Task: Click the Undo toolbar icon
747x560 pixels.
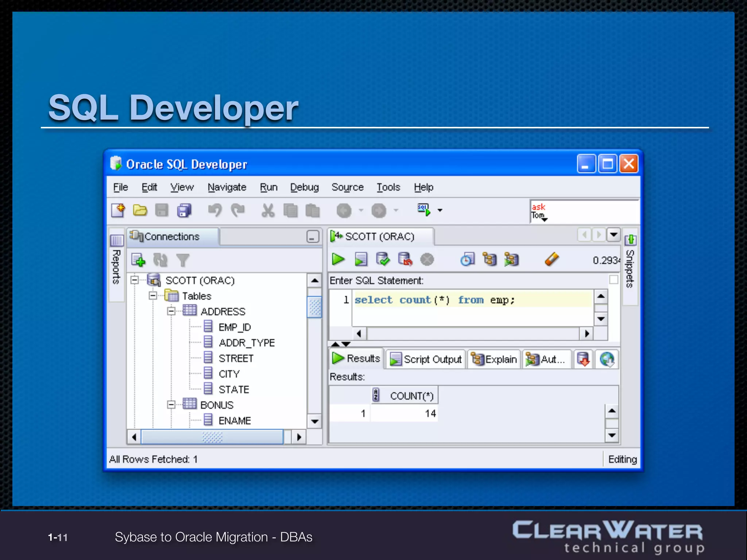Action: pos(215,210)
